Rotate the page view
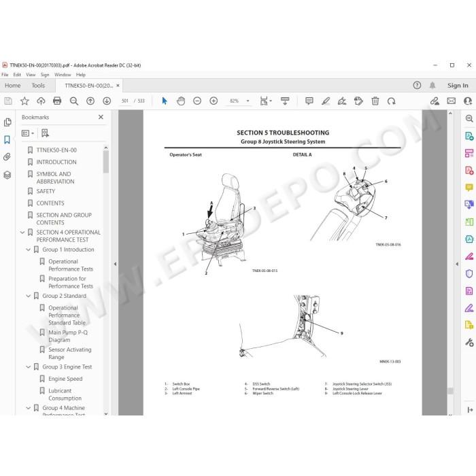 pyautogui.click(x=391, y=101)
